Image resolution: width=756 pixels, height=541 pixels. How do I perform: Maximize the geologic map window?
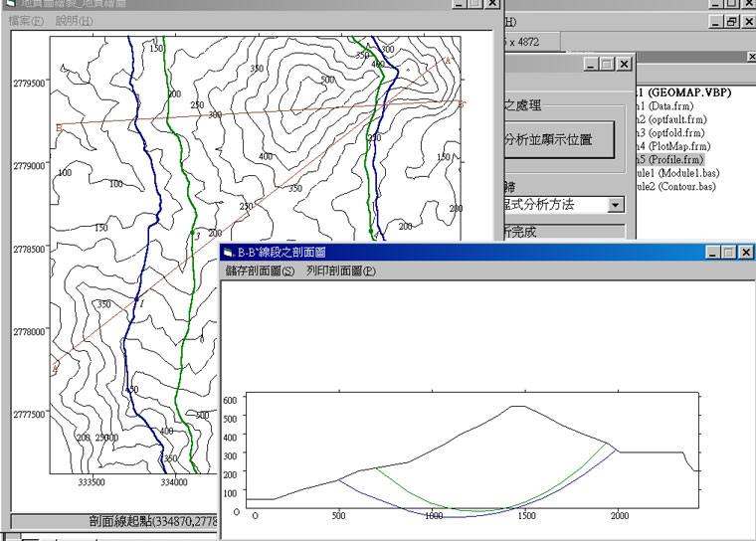tap(473, 5)
